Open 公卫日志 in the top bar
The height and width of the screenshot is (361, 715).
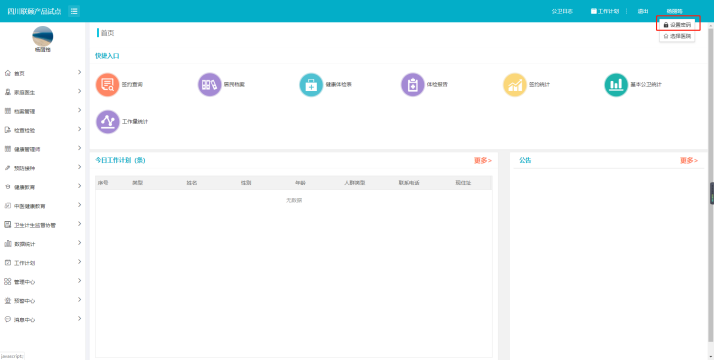click(562, 11)
